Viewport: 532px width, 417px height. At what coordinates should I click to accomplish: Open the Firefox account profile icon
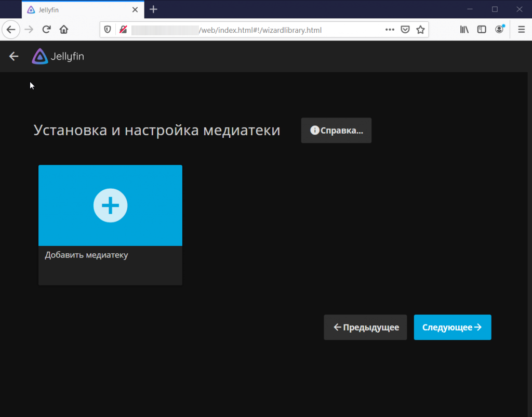pos(499,30)
